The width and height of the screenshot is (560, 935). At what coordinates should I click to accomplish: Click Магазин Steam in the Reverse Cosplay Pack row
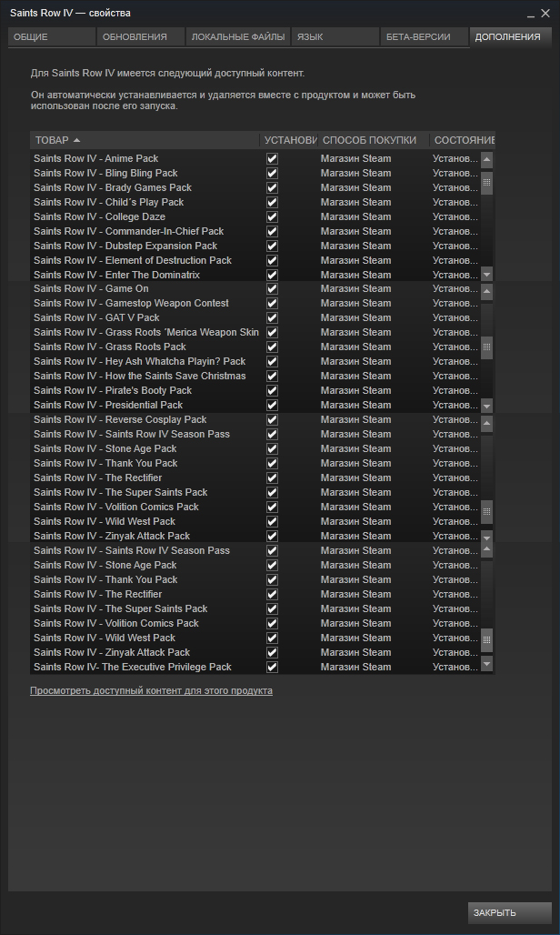355,420
